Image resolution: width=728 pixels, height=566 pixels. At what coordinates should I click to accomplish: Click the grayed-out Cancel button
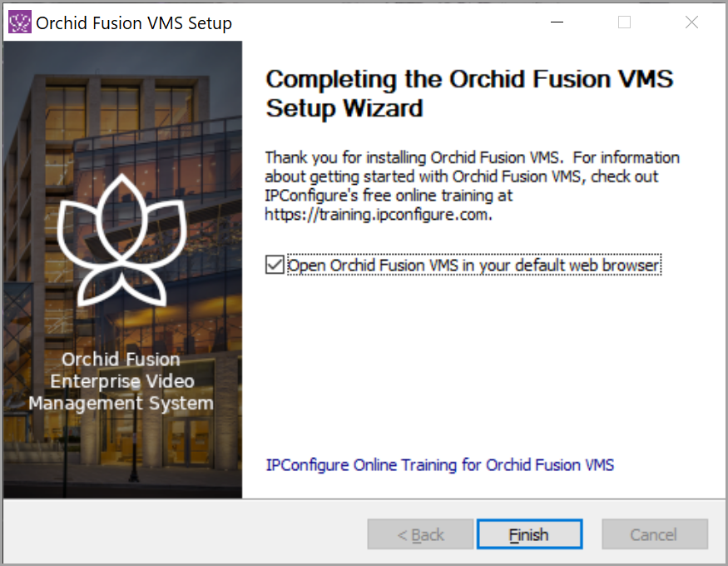[x=655, y=534]
